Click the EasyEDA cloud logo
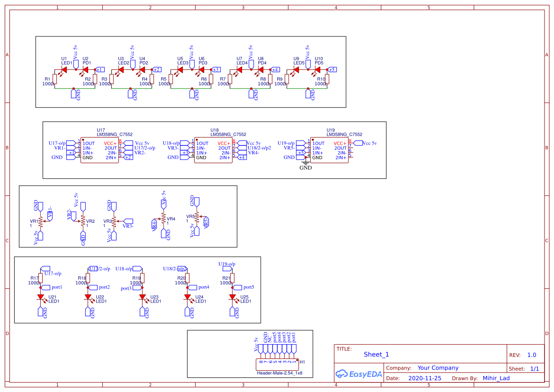The image size is (554, 392). click(343, 374)
